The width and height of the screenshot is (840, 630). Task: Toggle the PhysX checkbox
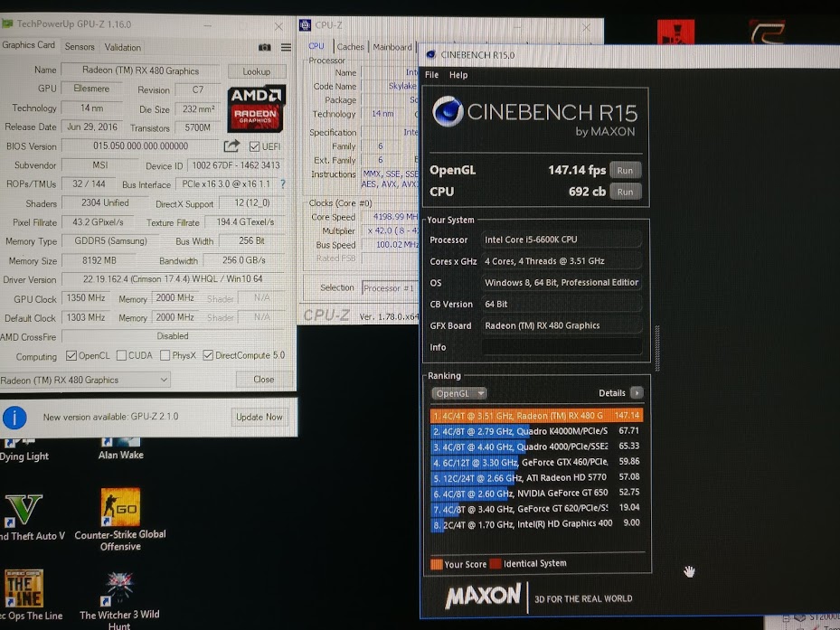click(x=165, y=355)
